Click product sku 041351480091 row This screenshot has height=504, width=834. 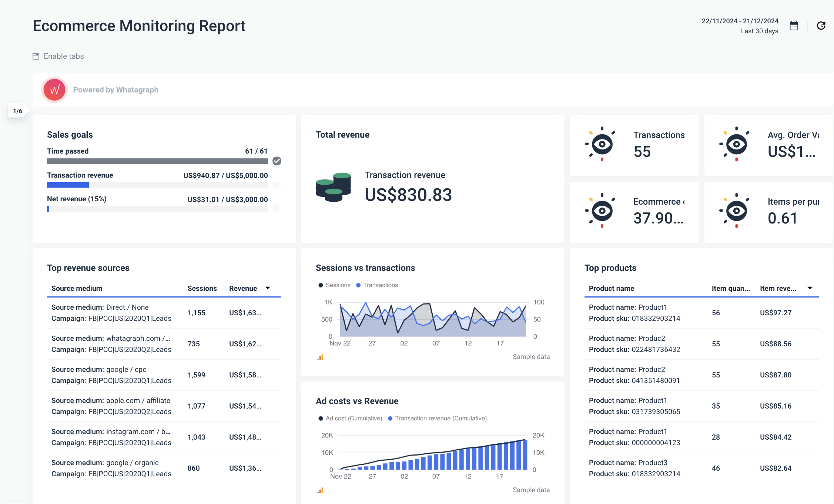click(701, 375)
